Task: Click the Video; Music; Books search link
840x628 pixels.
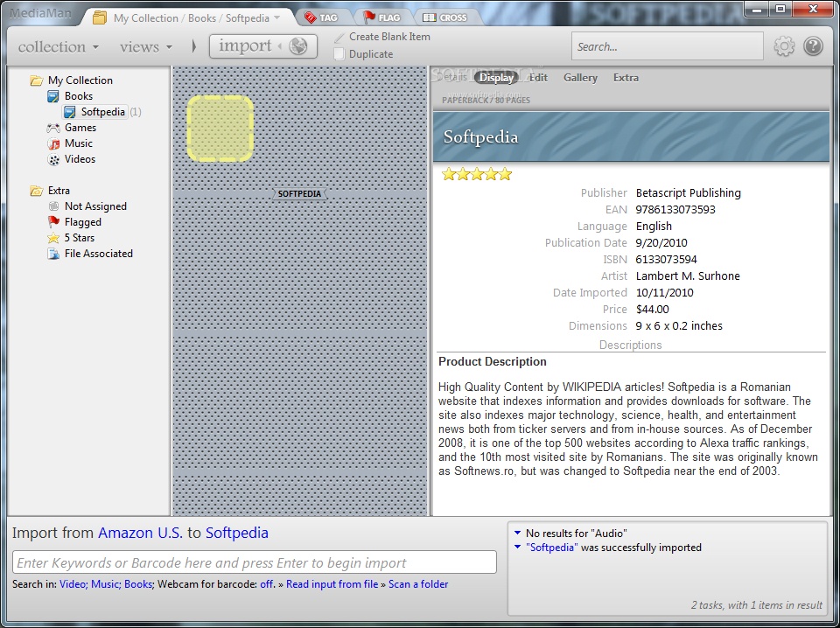Action: (106, 584)
